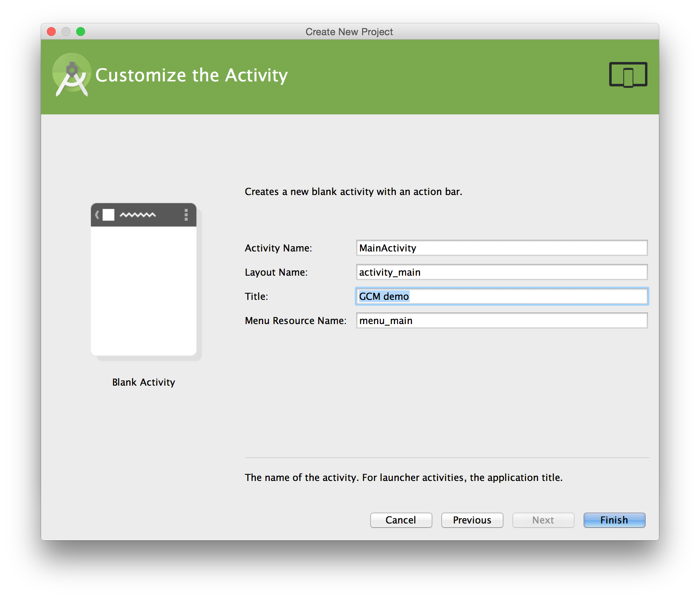The image size is (700, 599).
Task: Click the 'Creates a new blank activity' description
Action: pos(353,192)
